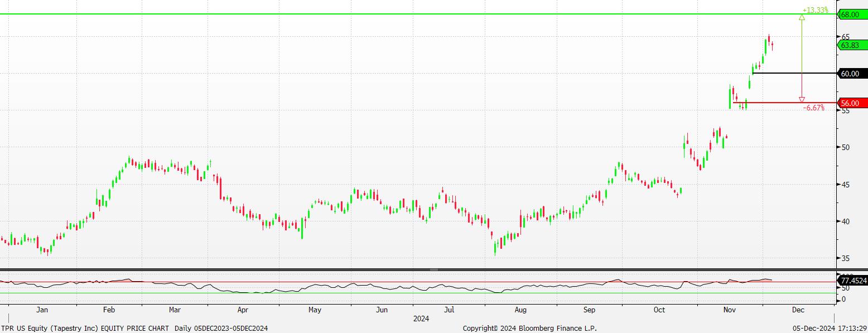The image size is (868, 333).
Task: Click the RSI red overbought threshold line
Action: tap(418, 282)
